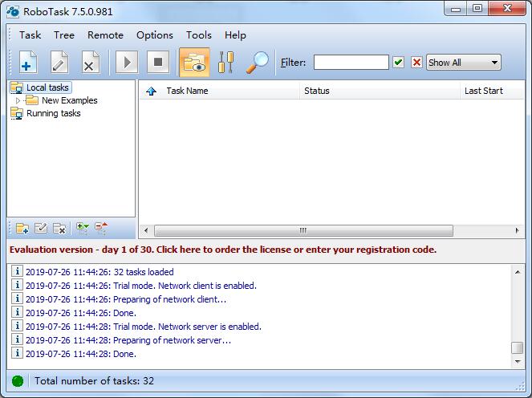Open the Show All dropdown
The width and height of the screenshot is (532, 398).
[x=464, y=63]
